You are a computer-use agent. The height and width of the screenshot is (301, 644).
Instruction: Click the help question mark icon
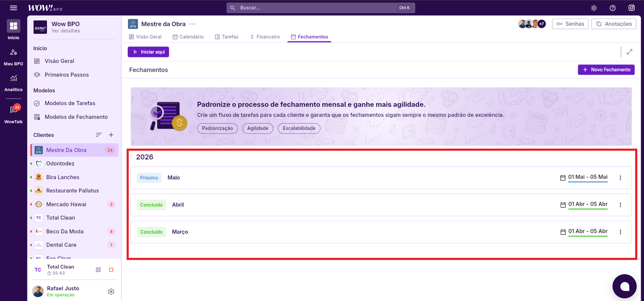[x=613, y=8]
